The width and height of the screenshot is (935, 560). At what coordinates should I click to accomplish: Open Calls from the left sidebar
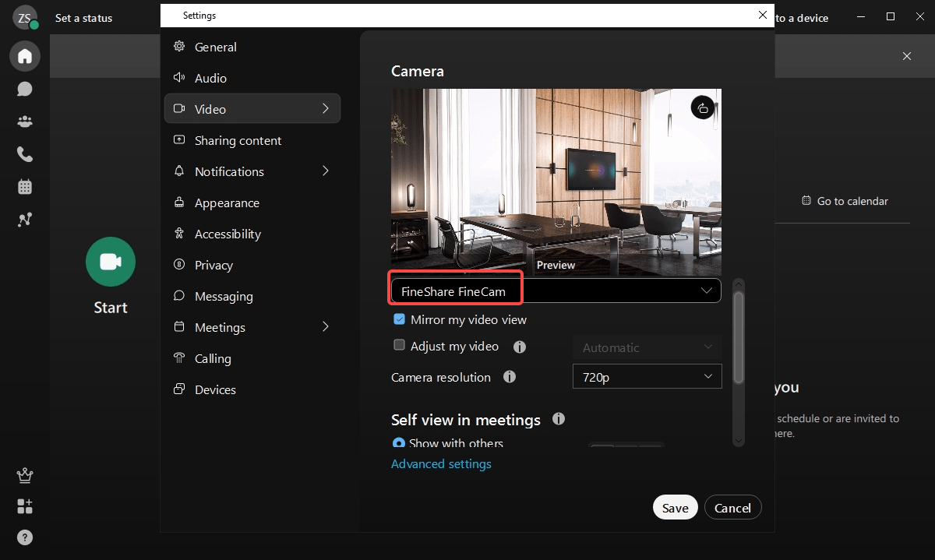point(24,154)
